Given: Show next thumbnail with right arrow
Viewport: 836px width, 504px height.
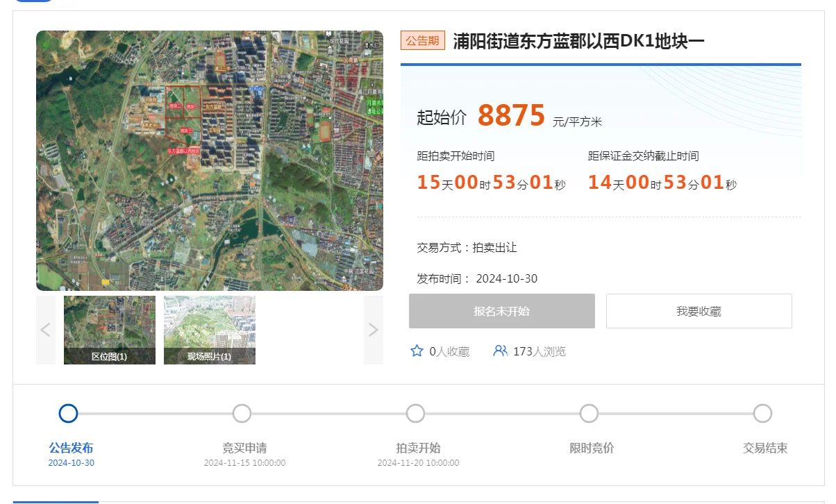Looking at the screenshot, I should point(374,330).
